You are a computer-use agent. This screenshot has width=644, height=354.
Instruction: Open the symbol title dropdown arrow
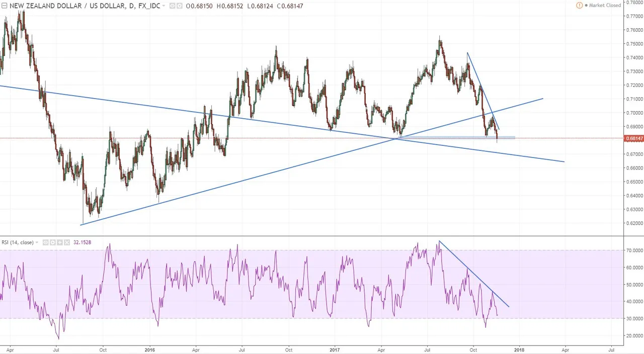[164, 6]
